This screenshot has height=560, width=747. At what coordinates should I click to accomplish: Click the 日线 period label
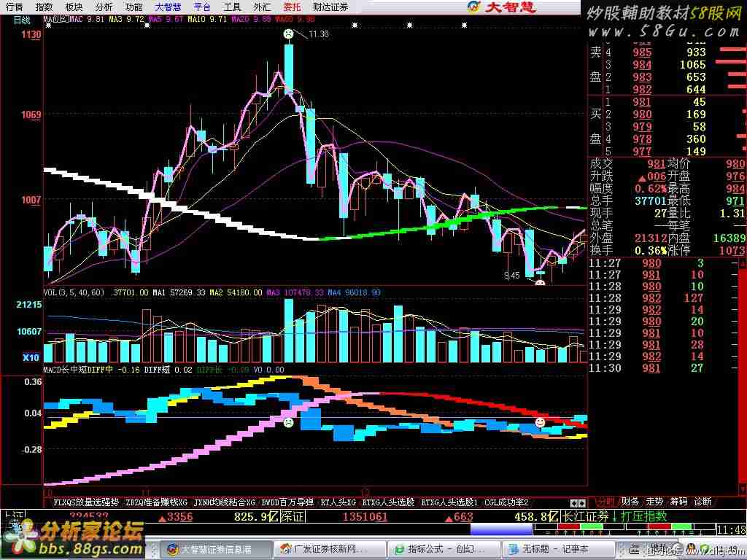21,20
